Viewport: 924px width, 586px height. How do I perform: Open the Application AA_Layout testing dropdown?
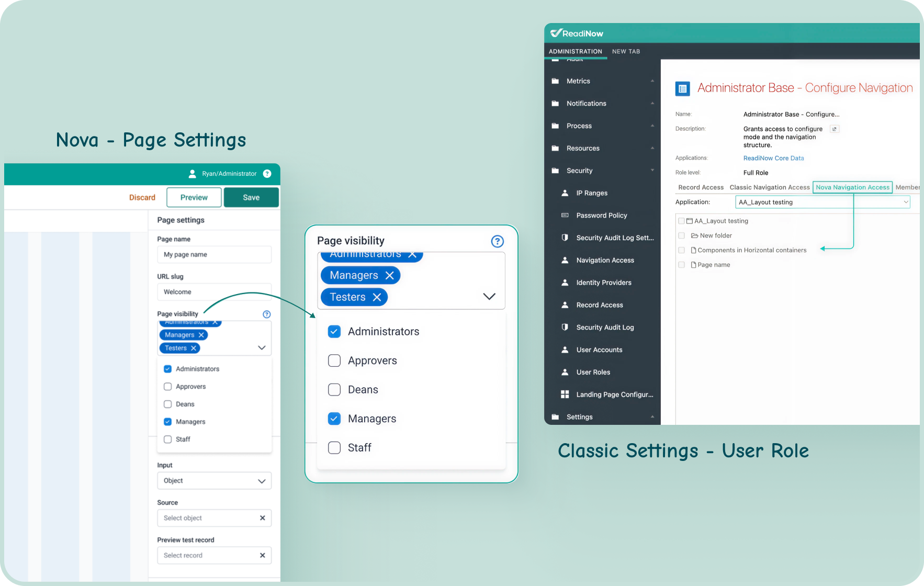coord(822,202)
